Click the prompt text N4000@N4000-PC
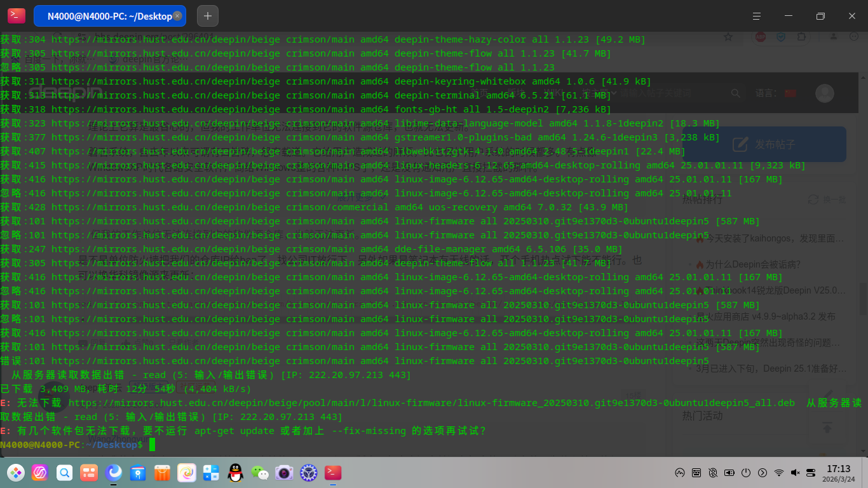 (40, 445)
